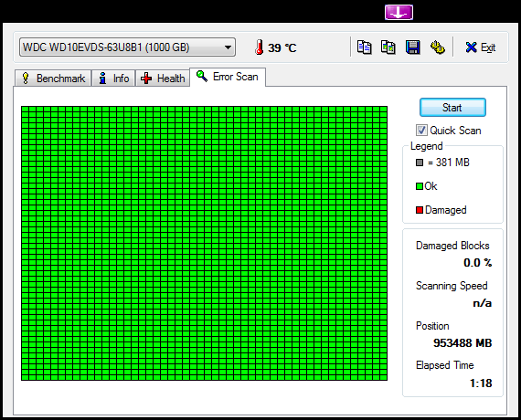Open the Info tab
Image resolution: width=521 pixels, height=420 pixels.
point(113,79)
